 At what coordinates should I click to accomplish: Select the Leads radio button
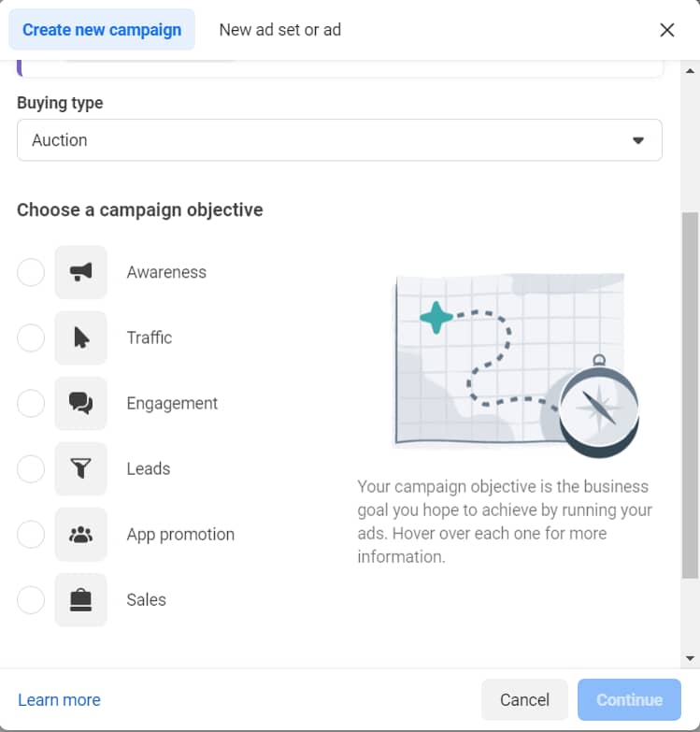pyautogui.click(x=31, y=468)
